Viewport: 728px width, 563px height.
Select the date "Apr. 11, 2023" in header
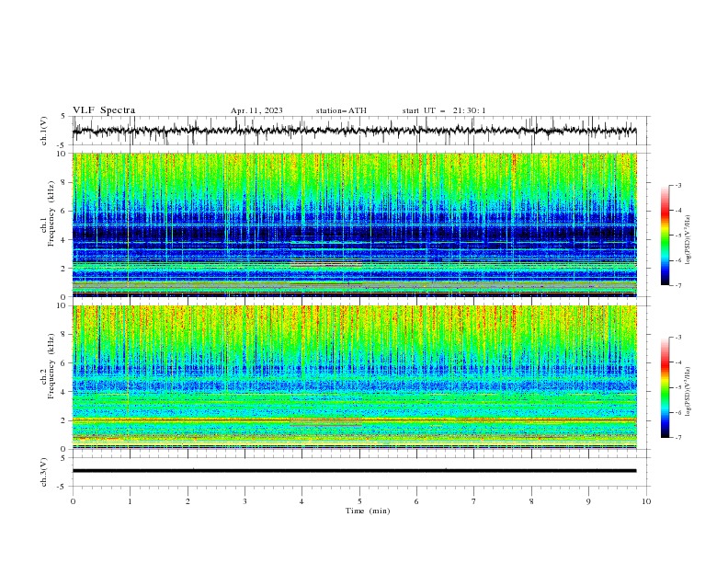click(256, 110)
